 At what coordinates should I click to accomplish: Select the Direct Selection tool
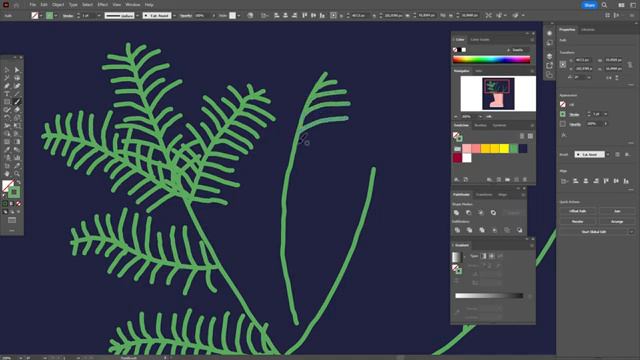pos(17,70)
